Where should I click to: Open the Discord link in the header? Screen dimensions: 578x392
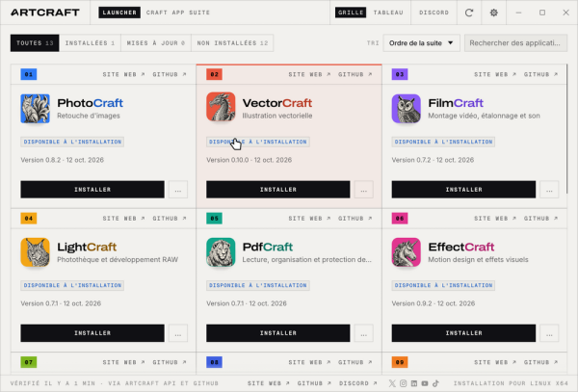(x=433, y=13)
